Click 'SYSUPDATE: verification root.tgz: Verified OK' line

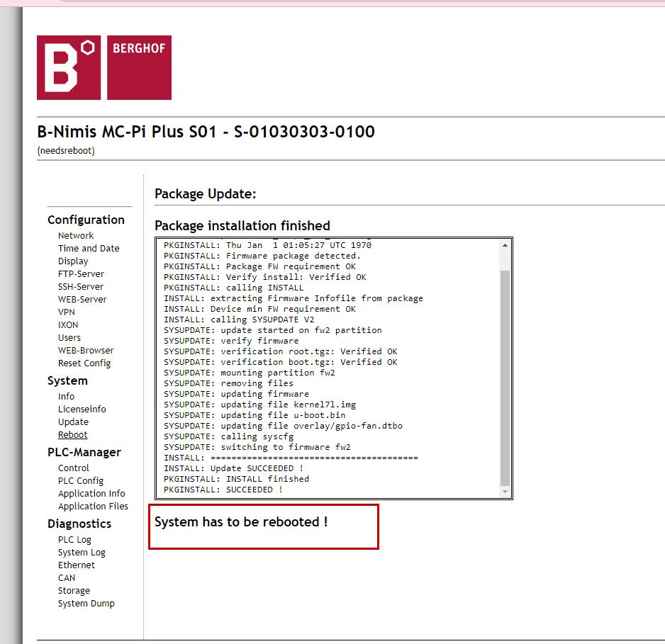(x=280, y=351)
